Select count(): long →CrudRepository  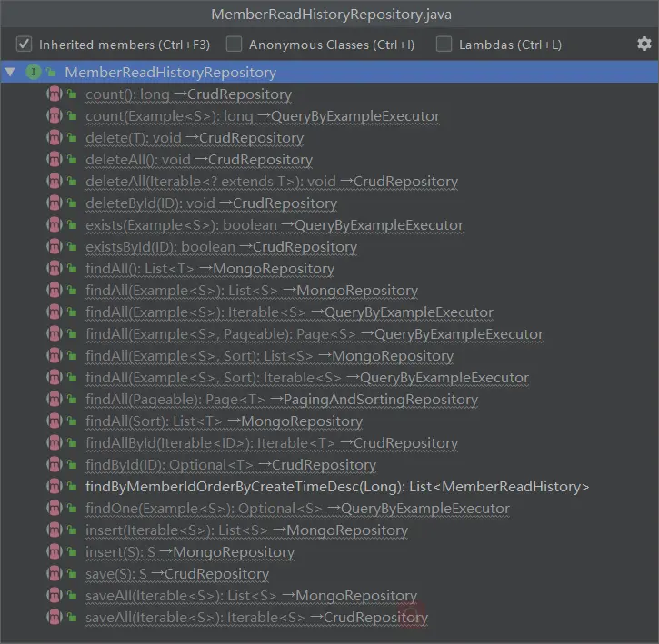[x=189, y=94]
